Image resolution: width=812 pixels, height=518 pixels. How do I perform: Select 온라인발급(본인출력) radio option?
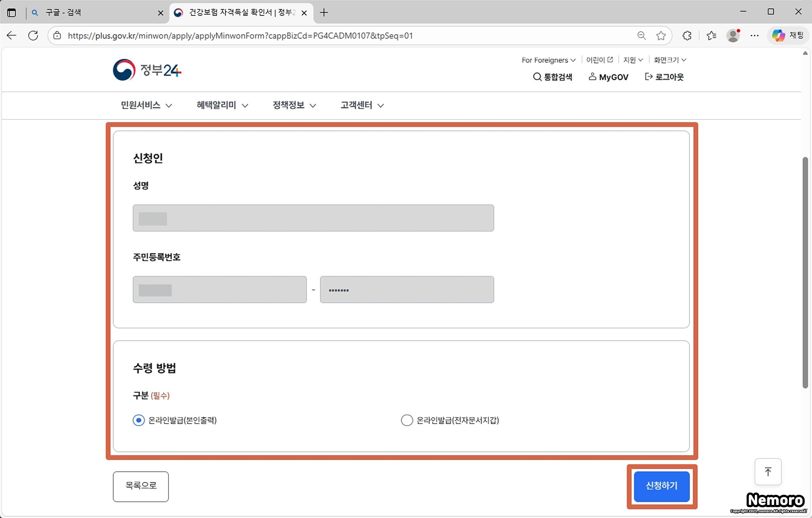coord(138,420)
